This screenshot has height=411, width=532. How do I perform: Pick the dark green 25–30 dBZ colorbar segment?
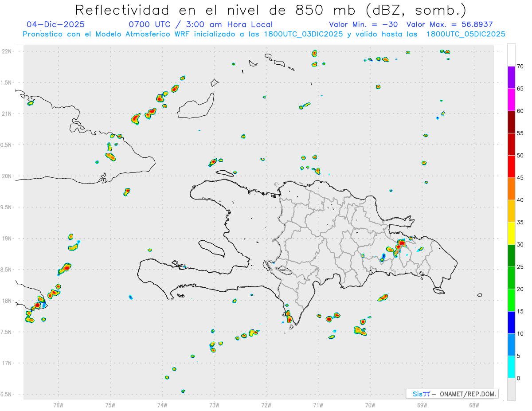click(x=511, y=256)
